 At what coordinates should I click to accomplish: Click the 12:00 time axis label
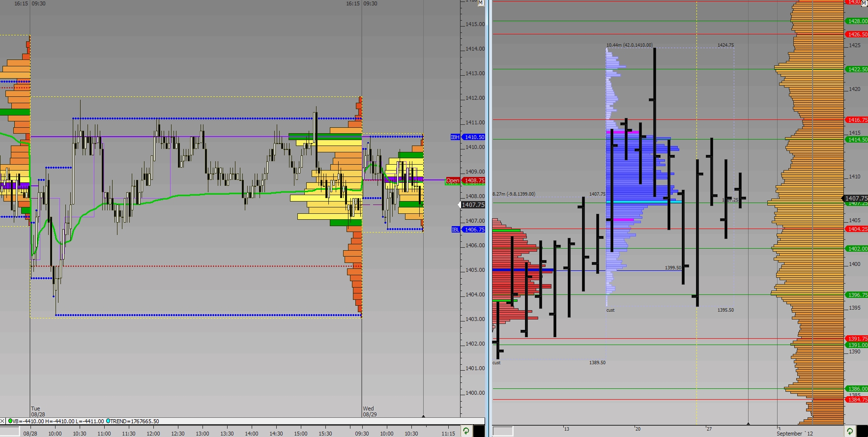point(153,434)
